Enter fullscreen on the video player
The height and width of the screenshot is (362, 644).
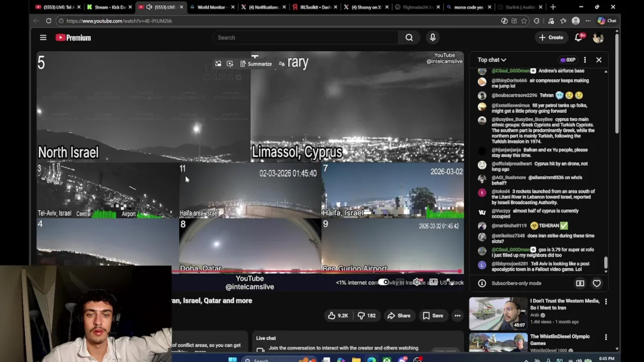click(x=449, y=282)
